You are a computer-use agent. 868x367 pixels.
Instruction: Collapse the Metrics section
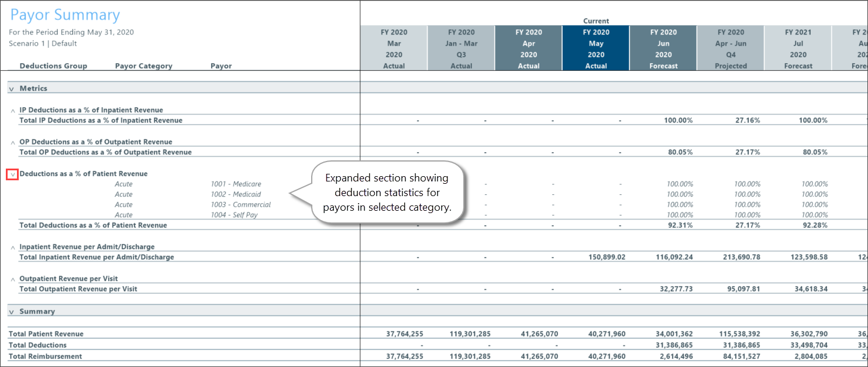pyautogui.click(x=12, y=88)
